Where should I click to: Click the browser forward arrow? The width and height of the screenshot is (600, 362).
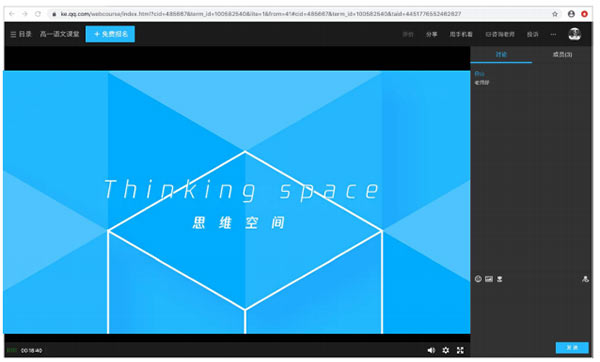[x=25, y=14]
